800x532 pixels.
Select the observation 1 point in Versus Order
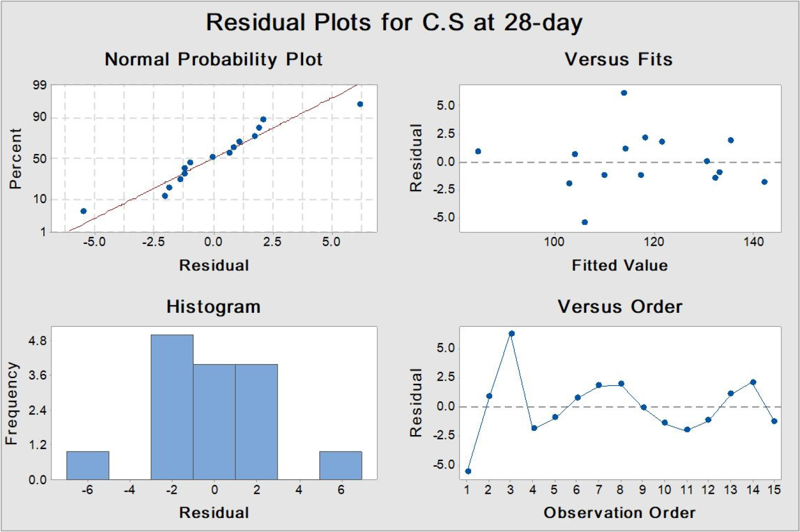click(x=468, y=471)
